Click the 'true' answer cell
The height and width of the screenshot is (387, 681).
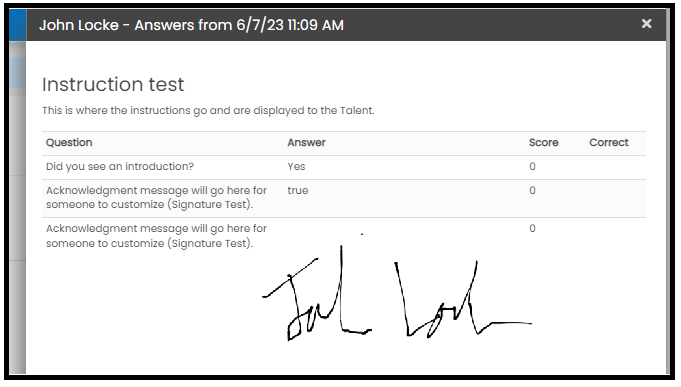pos(298,190)
